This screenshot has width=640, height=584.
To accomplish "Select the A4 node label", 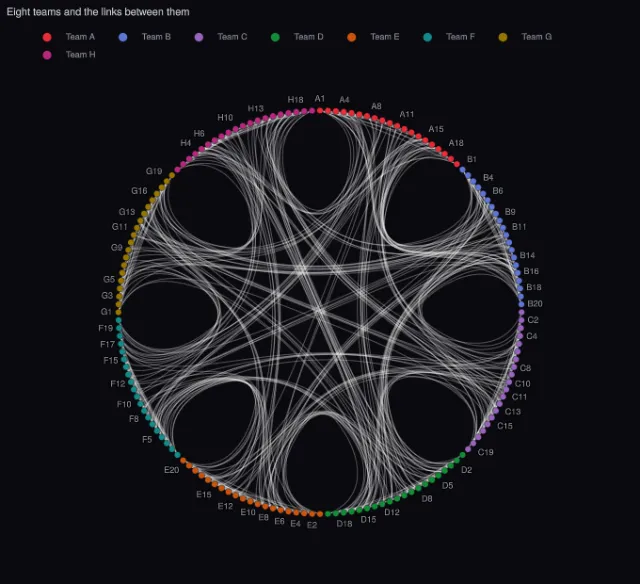I will 344,100.
